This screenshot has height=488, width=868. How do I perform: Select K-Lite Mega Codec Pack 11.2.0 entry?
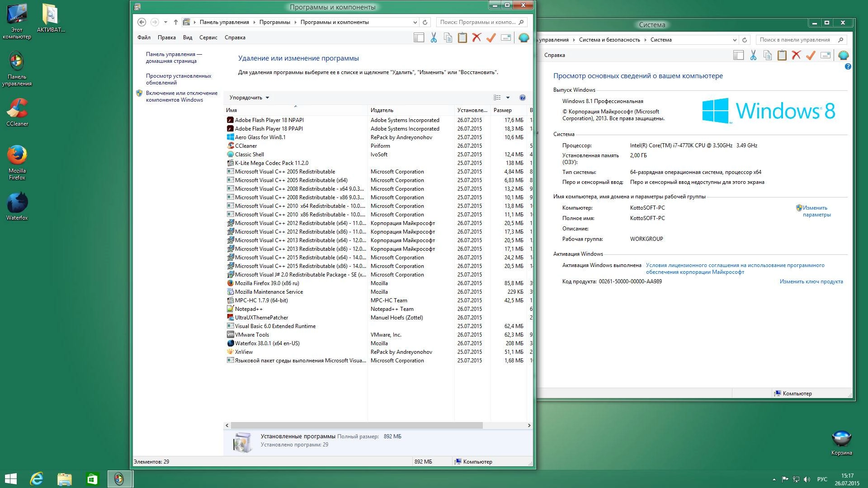(377, 163)
